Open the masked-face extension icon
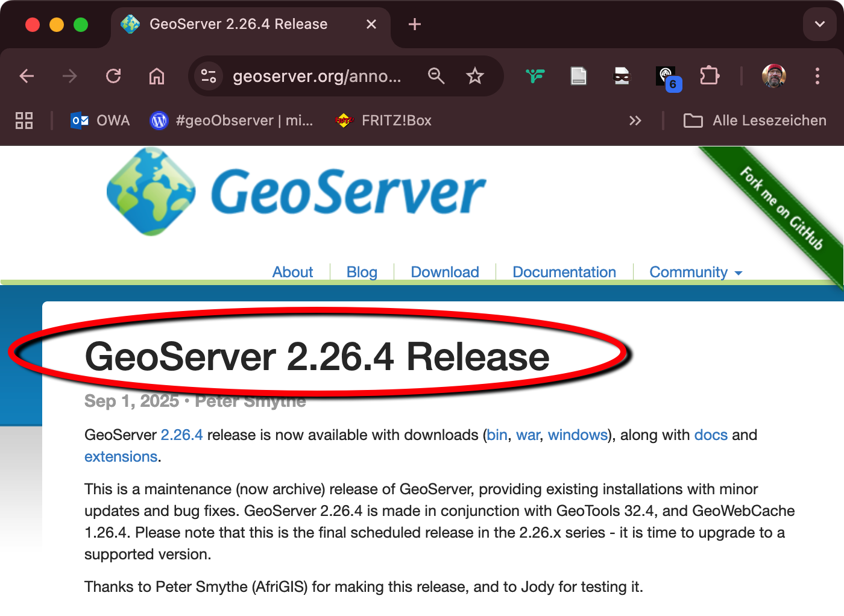This screenshot has height=616, width=844. (x=622, y=76)
